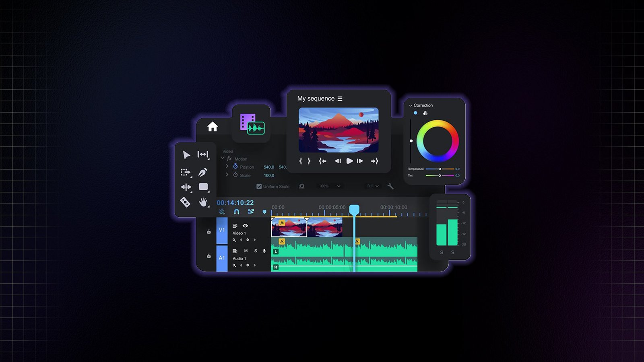Open the 100% zoom level dropdown
The width and height of the screenshot is (644, 362).
(x=330, y=186)
